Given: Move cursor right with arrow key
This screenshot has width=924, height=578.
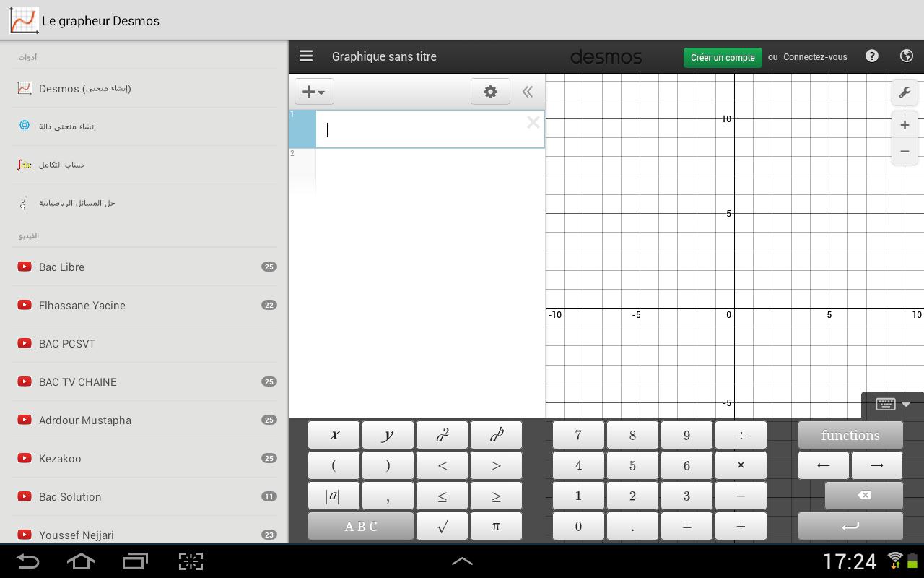Looking at the screenshot, I should (877, 465).
